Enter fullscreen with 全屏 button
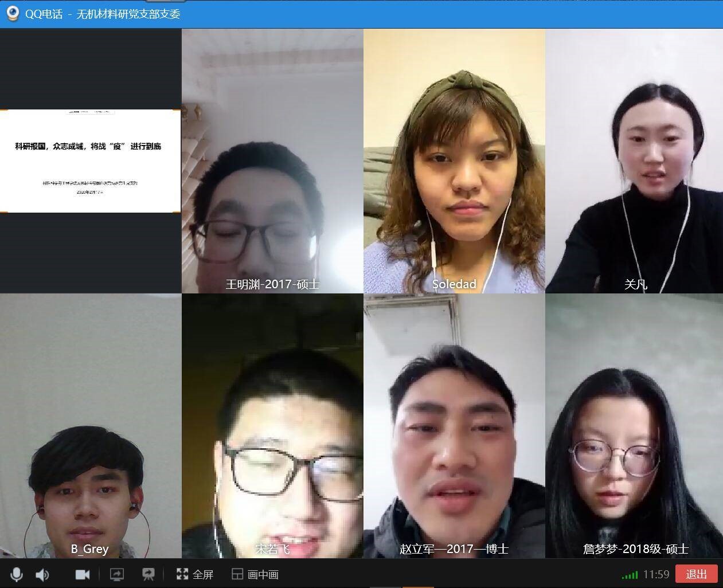 click(195, 574)
